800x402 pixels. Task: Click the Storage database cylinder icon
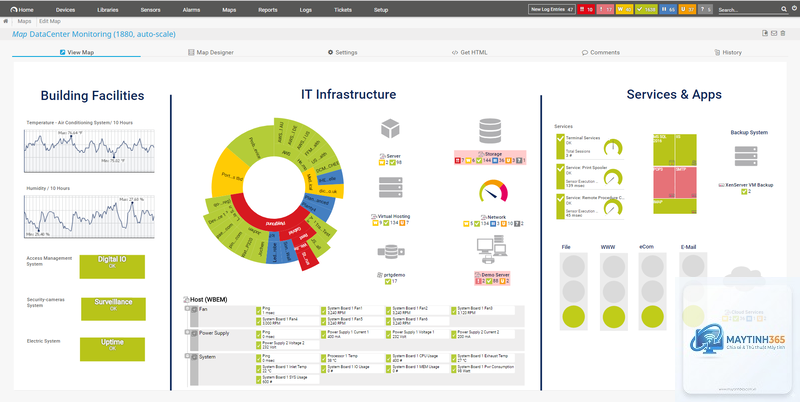click(490, 131)
